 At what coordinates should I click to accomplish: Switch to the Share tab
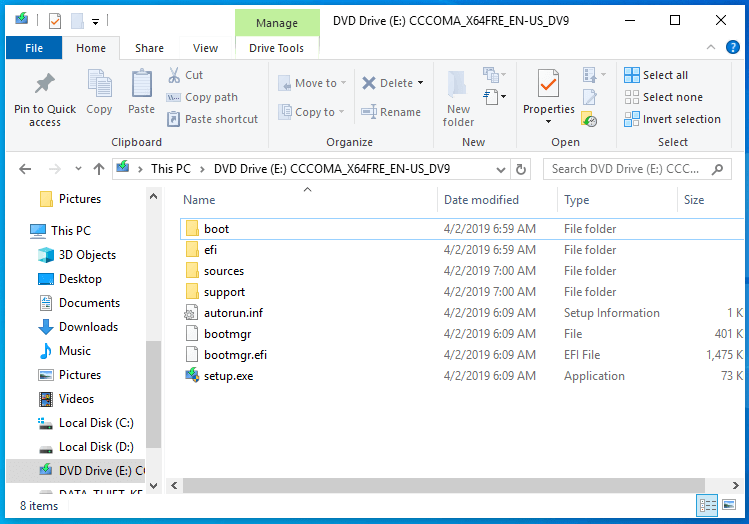click(149, 48)
